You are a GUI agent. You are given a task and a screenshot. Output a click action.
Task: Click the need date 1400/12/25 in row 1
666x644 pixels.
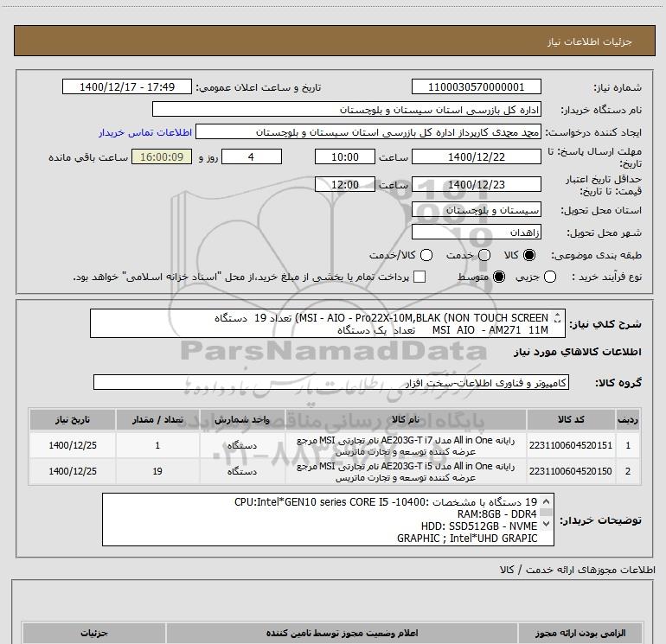73,445
